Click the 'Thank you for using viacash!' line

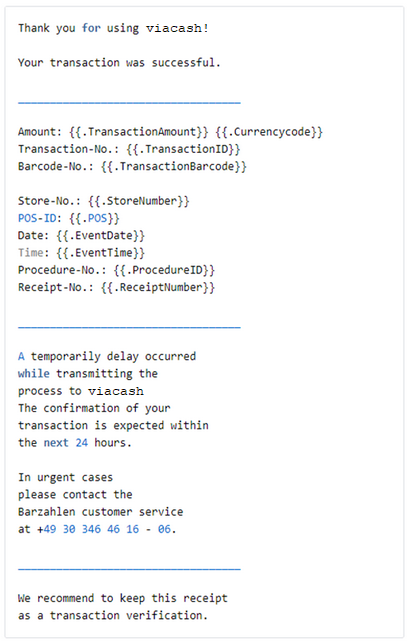tap(113, 28)
